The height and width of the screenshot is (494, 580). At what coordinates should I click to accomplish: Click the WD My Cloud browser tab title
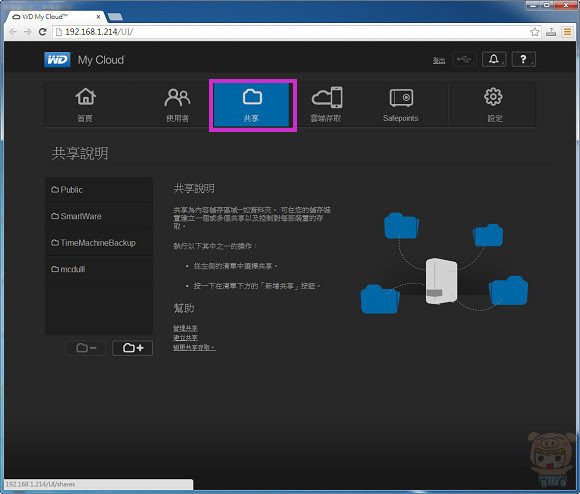click(x=45, y=17)
